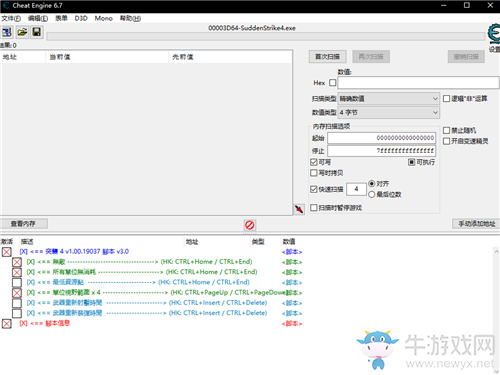The height and width of the screenshot is (375, 500).
Task: Click the fast scan alignment value field
Action: (356, 189)
